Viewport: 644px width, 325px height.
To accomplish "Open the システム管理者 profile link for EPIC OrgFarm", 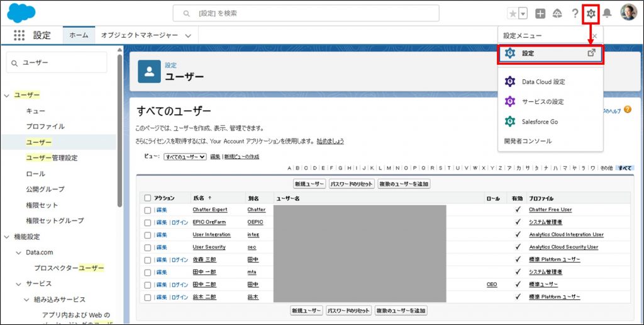I will click(545, 222).
